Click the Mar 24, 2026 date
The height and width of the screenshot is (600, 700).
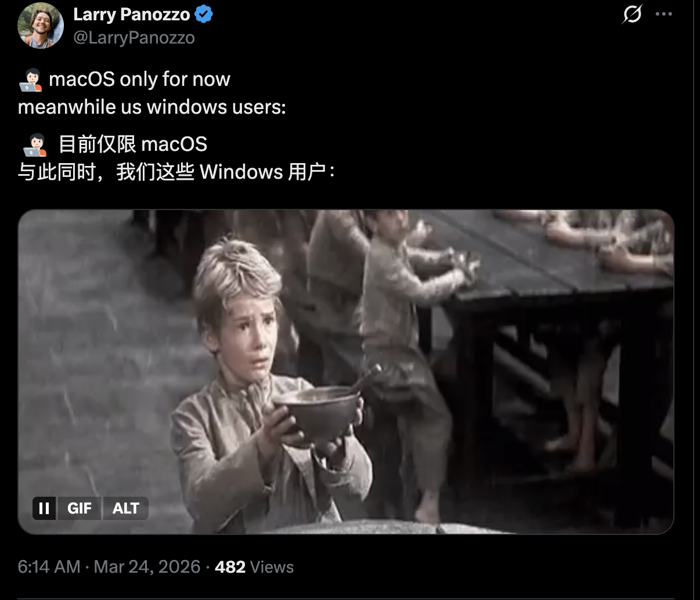(x=147, y=567)
